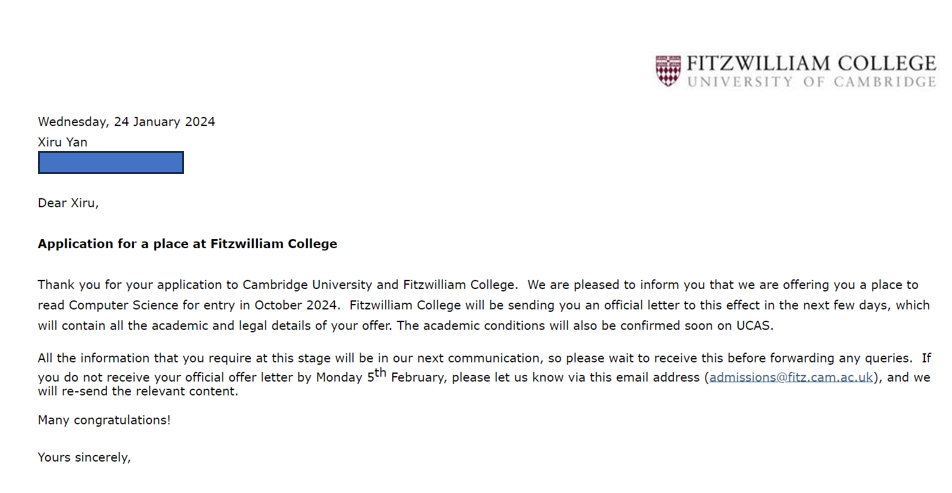Click the date Wednesday, 24 January 2024
952x493 pixels.
click(x=126, y=122)
